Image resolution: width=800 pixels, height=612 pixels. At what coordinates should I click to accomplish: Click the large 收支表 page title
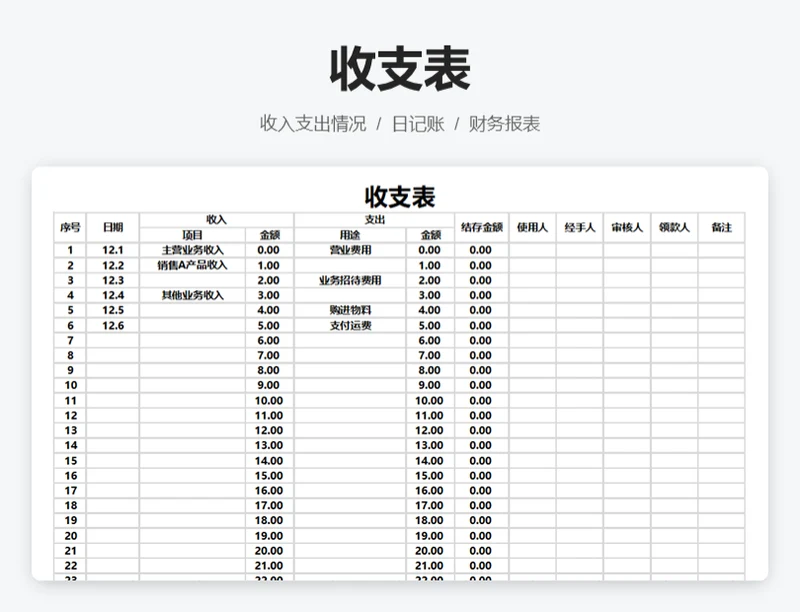(400, 70)
